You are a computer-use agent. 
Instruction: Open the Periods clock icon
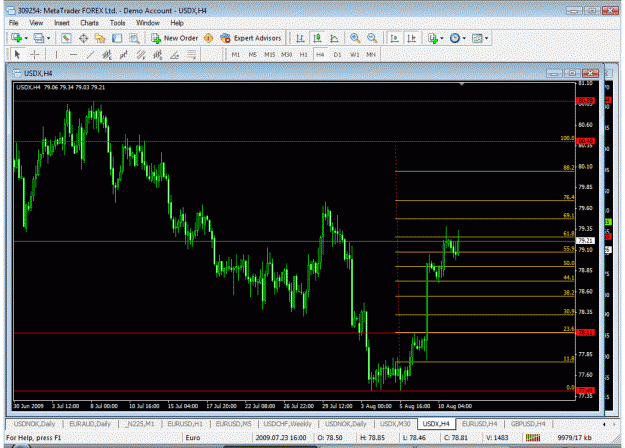click(x=454, y=38)
